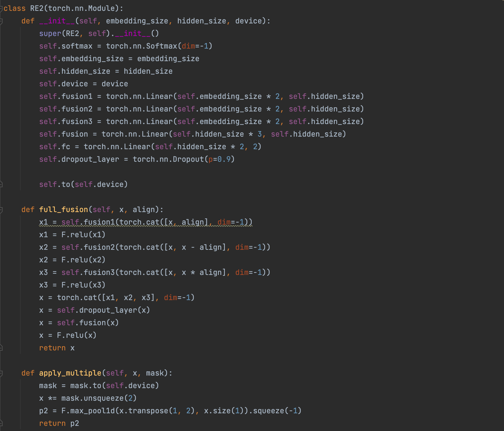The width and height of the screenshot is (504, 431).
Task: Click 'x2 = F.relu(x2)' line
Action: coord(72,260)
